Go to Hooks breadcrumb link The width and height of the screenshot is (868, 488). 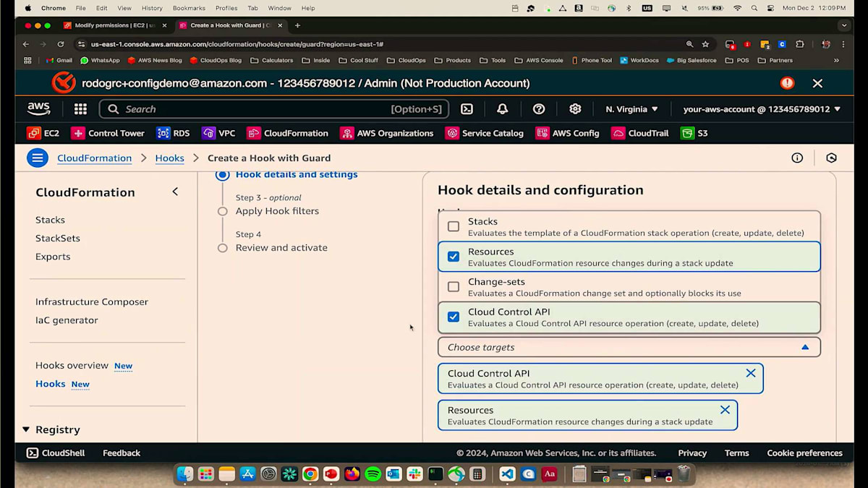point(170,158)
